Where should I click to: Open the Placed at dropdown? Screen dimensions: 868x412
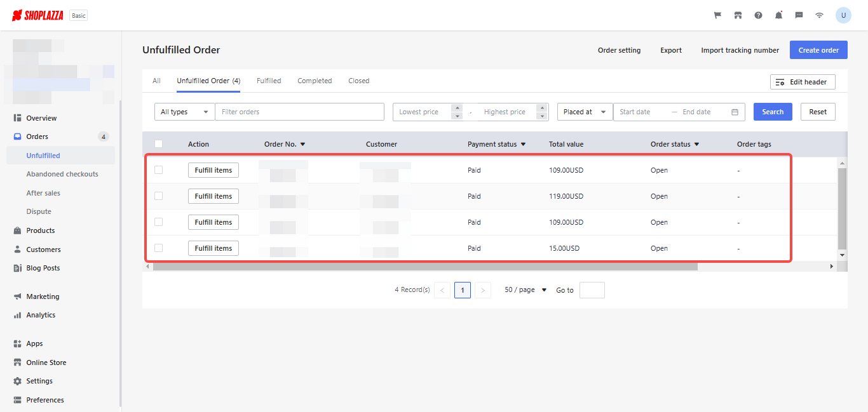[585, 112]
